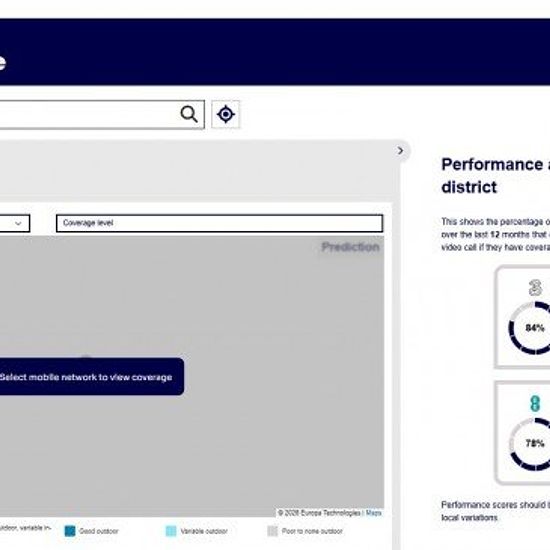Click the 84% performance donut chart

tap(530, 328)
